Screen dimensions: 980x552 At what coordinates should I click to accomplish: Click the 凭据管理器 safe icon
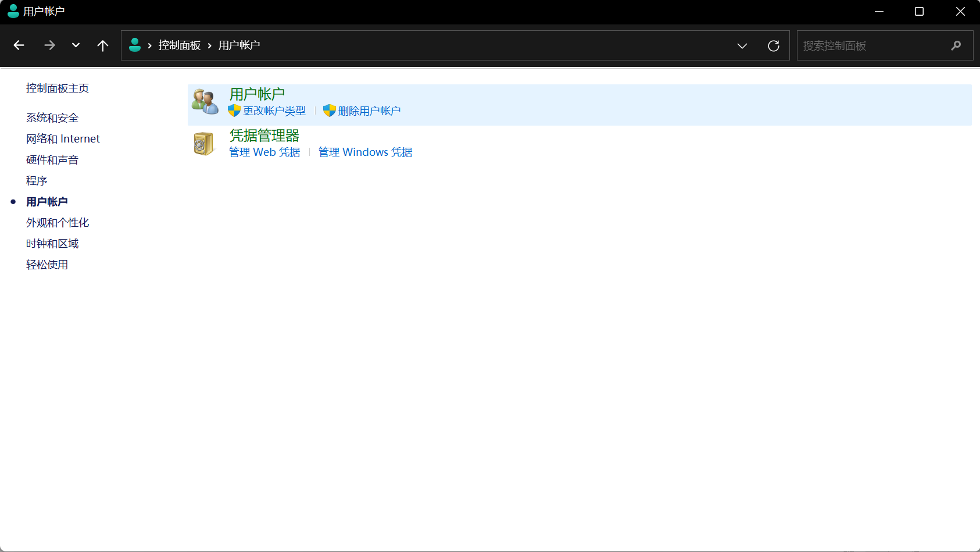[204, 144]
